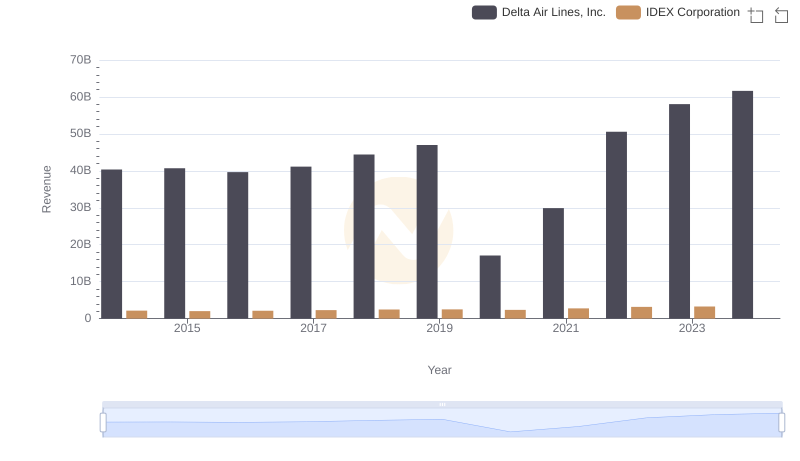Click the 50B y-axis label
The height and width of the screenshot is (461, 800).
pyautogui.click(x=81, y=134)
